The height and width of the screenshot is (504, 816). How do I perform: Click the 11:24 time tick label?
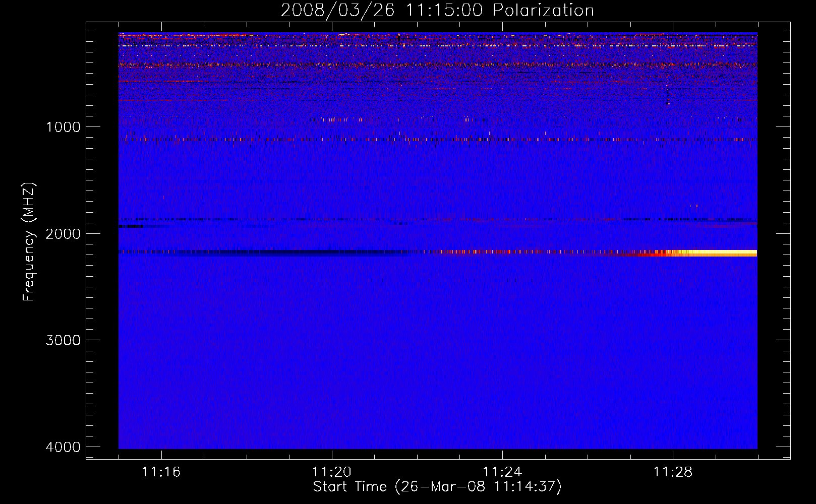(502, 472)
